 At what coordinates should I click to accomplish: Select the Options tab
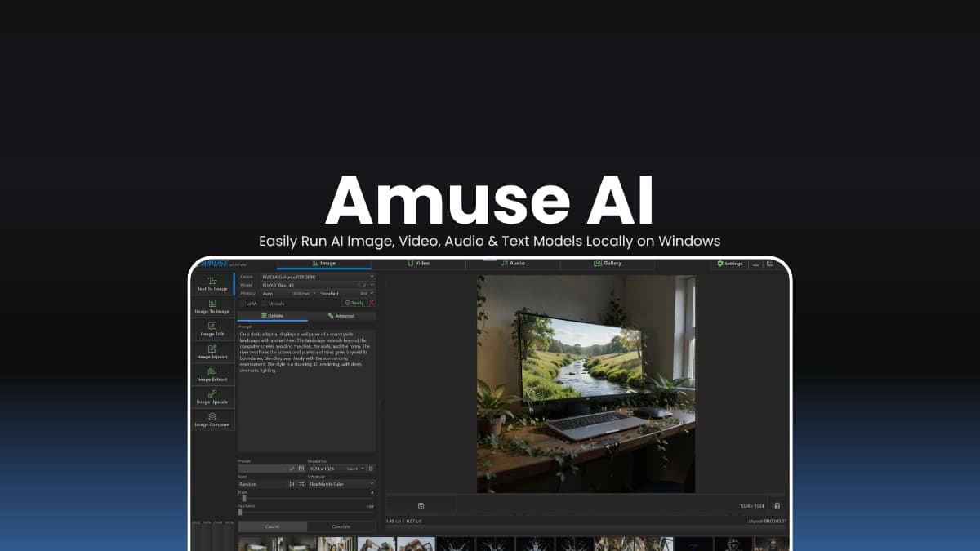coord(272,315)
